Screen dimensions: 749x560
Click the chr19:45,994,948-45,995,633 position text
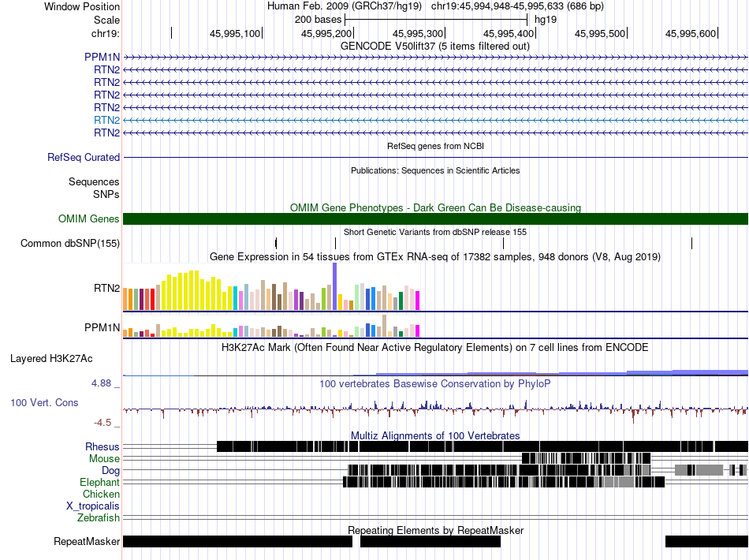517,6
